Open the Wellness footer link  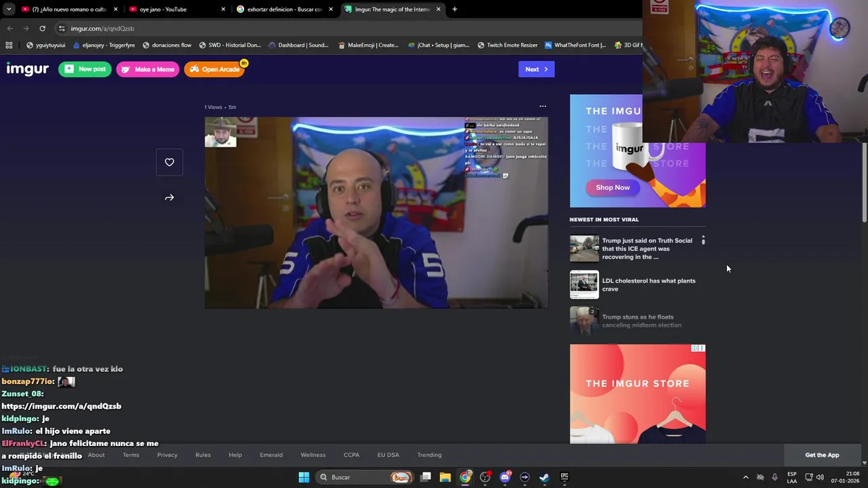click(313, 455)
